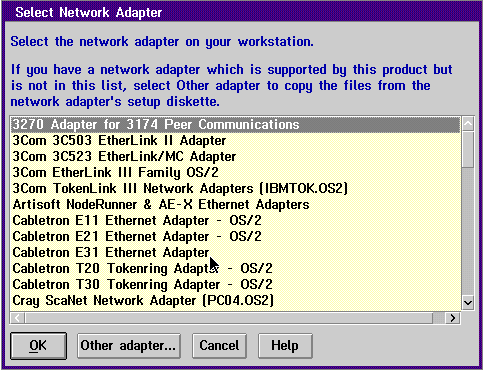Image resolution: width=483 pixels, height=370 pixels.
Task: Cancel the network adapter selection
Action: pos(219,346)
